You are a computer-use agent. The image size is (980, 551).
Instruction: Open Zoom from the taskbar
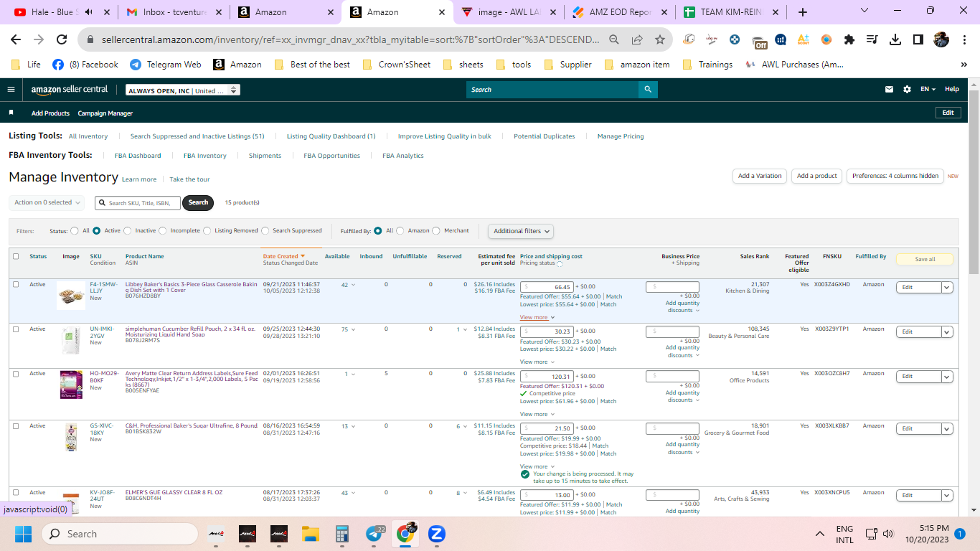(436, 534)
